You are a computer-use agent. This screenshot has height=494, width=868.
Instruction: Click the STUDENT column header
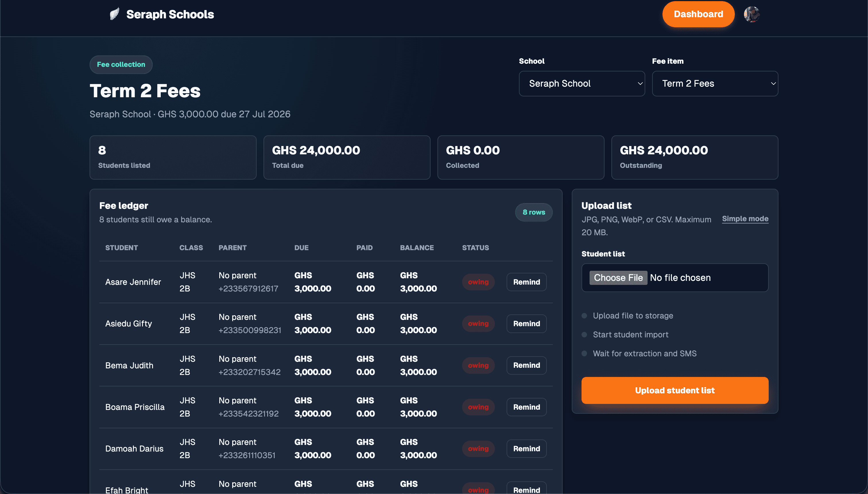point(121,248)
